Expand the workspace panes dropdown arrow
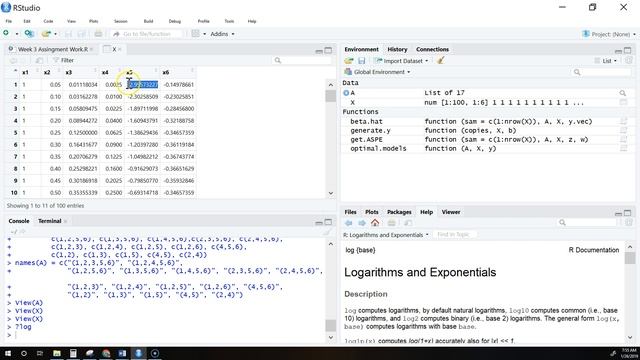Image resolution: width=640 pixels, height=360 pixels. tap(204, 34)
